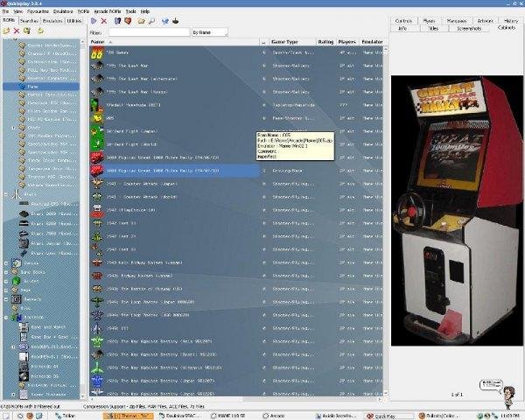Click the yellow arrow folder icon above tree

[x=40, y=31]
